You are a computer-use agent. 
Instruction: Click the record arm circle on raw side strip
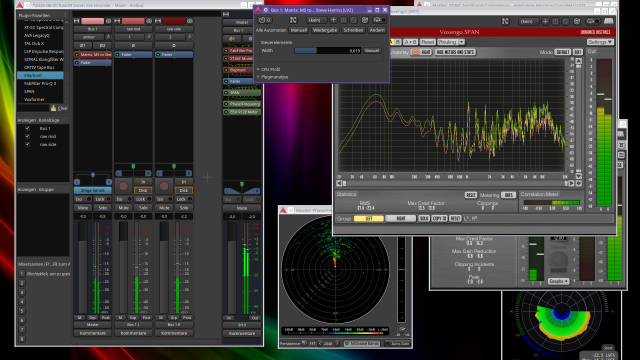click(x=164, y=186)
